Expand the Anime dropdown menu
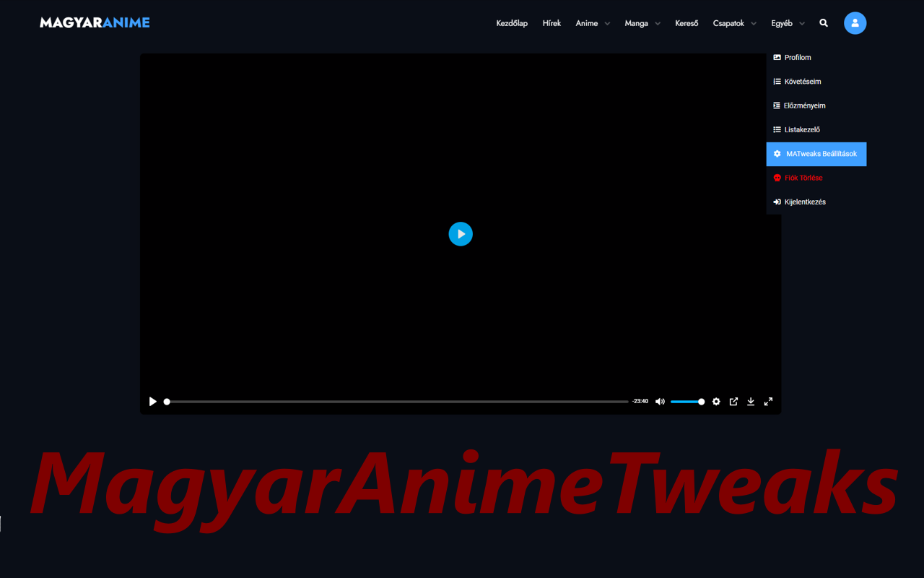924x578 pixels. (592, 22)
